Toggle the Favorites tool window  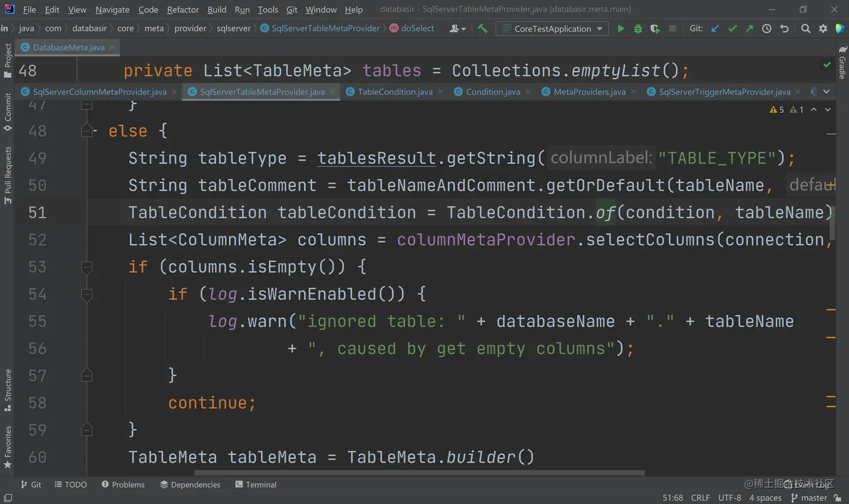pos(7,447)
